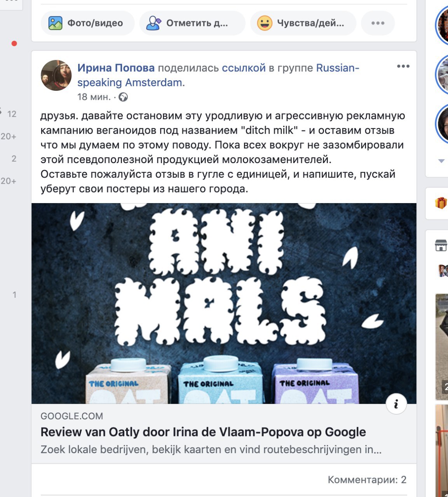The height and width of the screenshot is (497, 448).
Task: Go to Russian-speaking Amsterdam group
Action: 218,75
